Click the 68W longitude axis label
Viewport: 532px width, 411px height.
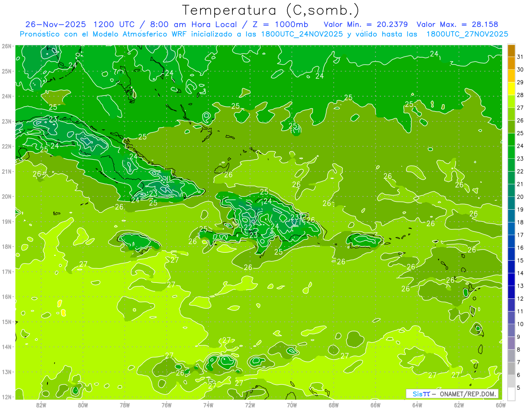(333, 405)
